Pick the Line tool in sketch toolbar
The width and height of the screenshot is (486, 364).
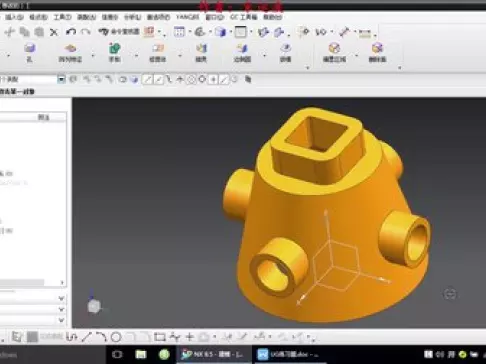[86, 337]
